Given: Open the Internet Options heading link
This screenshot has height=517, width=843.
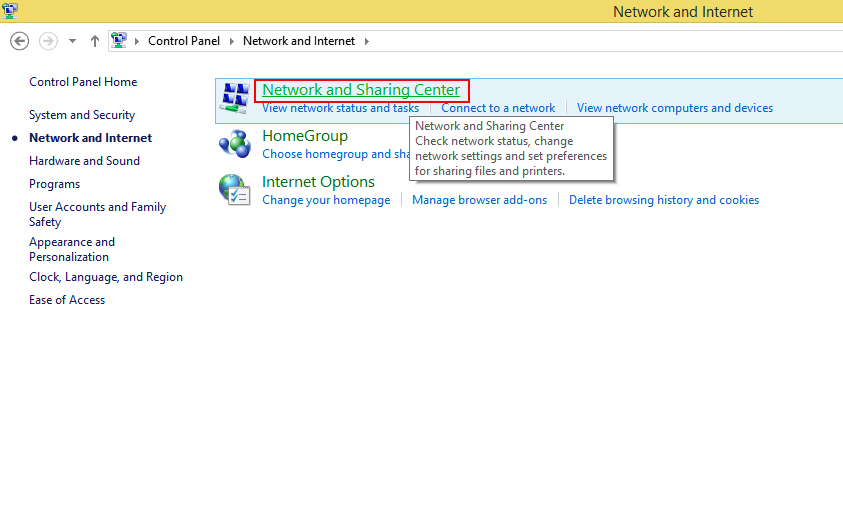Looking at the screenshot, I should pyautogui.click(x=318, y=182).
